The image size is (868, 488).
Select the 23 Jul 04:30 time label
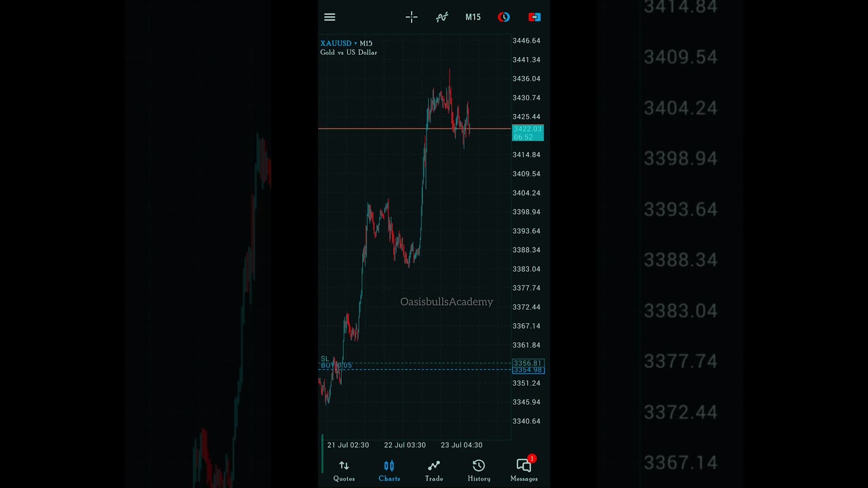click(462, 445)
